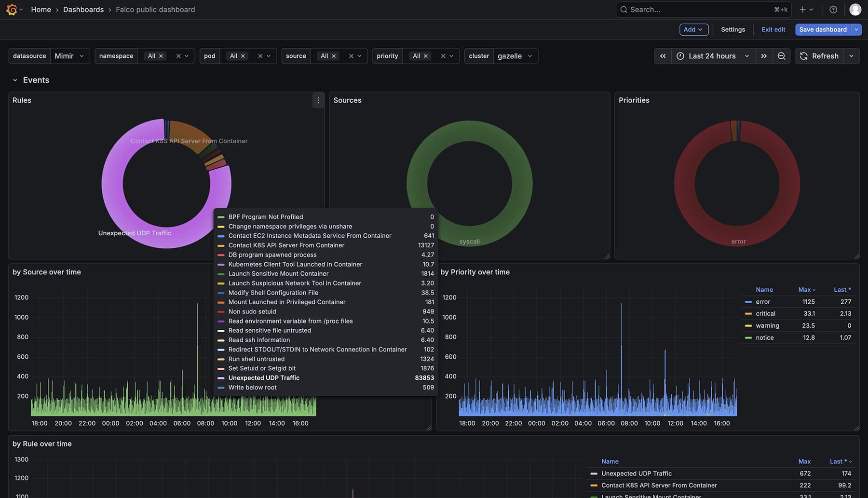Image resolution: width=868 pixels, height=498 pixels.
Task: Toggle the notice series in the Priority legend
Action: pos(765,337)
